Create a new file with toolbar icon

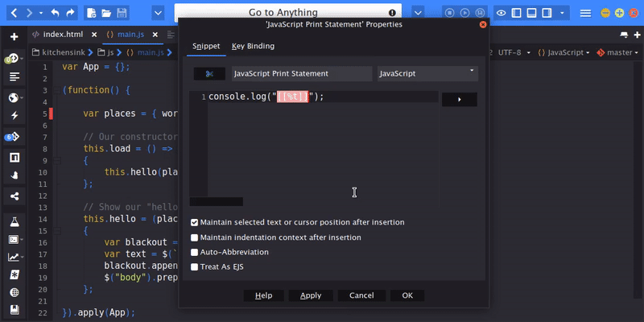(92, 13)
